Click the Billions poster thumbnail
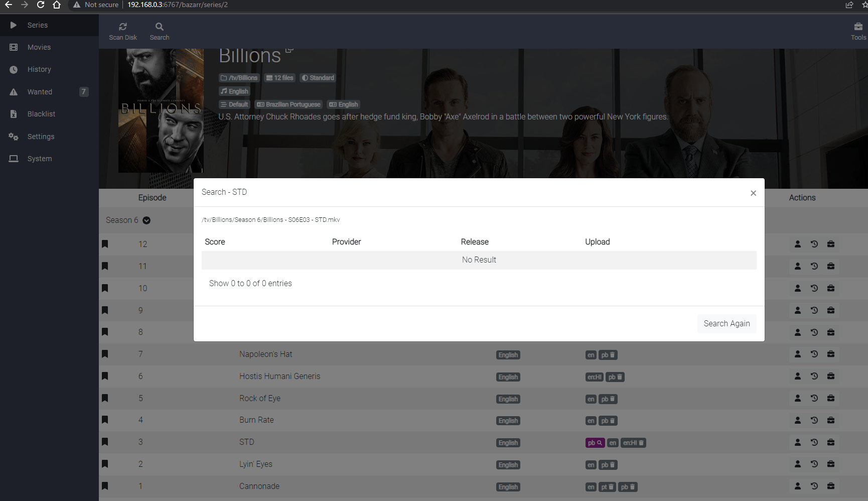The height and width of the screenshot is (501, 868). point(161,110)
